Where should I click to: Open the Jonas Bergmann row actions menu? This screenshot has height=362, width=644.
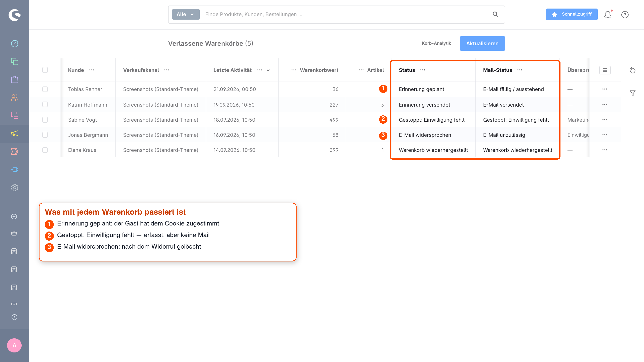pyautogui.click(x=605, y=135)
